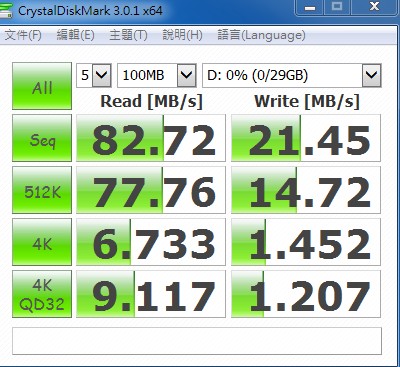This screenshot has height=367, width=400.
Task: Expand the 100MB test size dropdown
Action: click(157, 76)
